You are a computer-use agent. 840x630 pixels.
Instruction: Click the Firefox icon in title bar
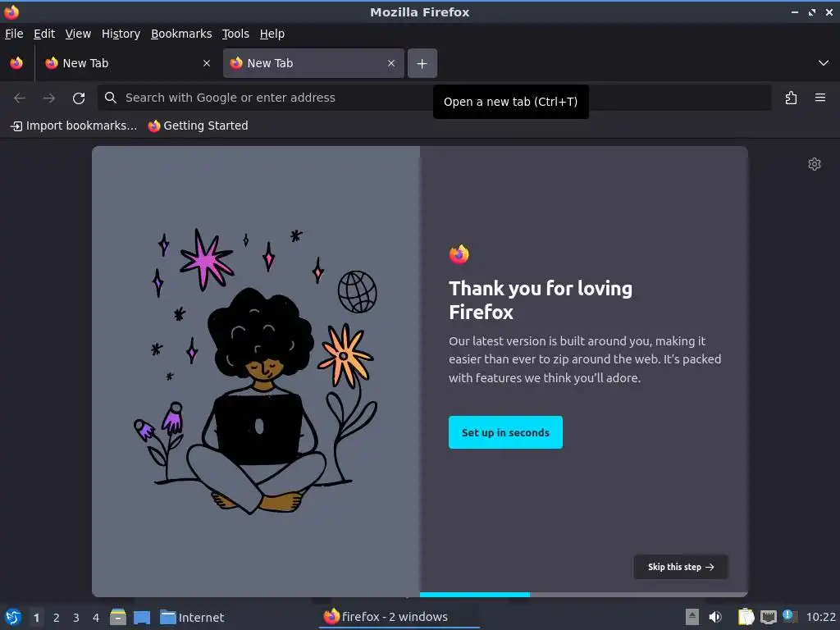11,11
